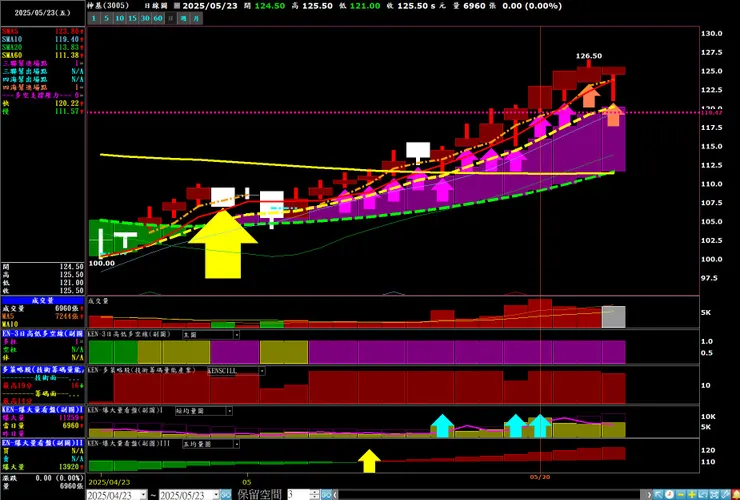Click the GO button after reserved space field
740x500 pixels.
pyautogui.click(x=327, y=495)
